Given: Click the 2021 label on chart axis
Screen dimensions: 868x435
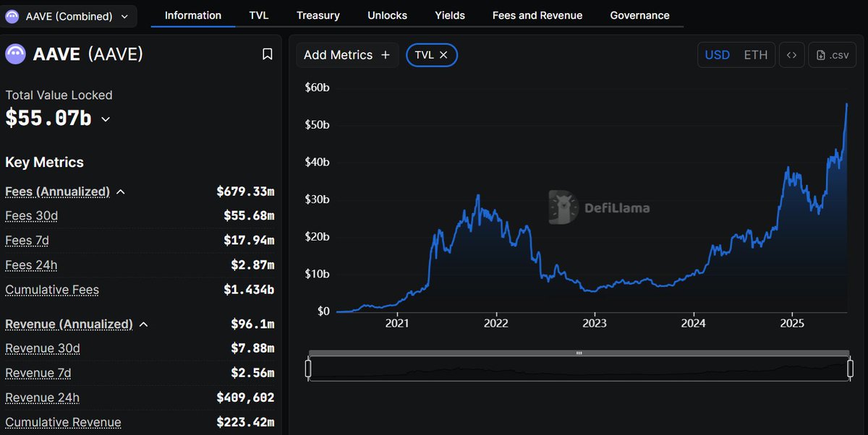Looking at the screenshot, I should coord(397,324).
